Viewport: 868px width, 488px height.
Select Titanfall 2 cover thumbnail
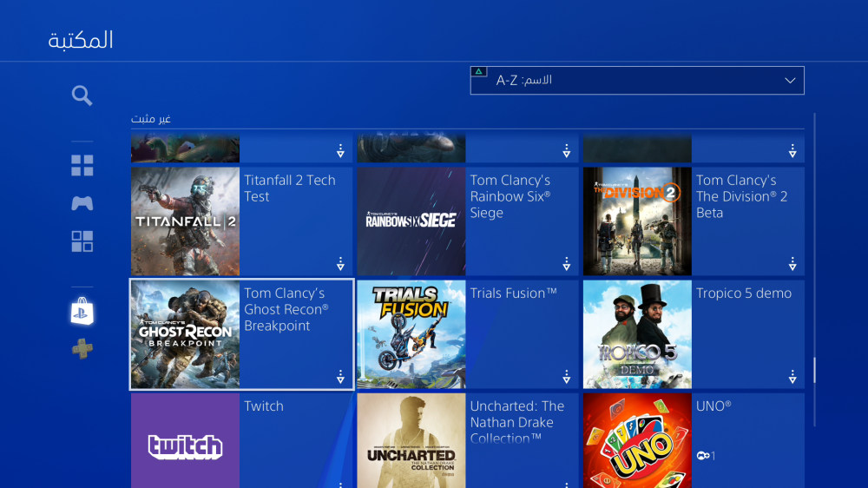pos(186,221)
